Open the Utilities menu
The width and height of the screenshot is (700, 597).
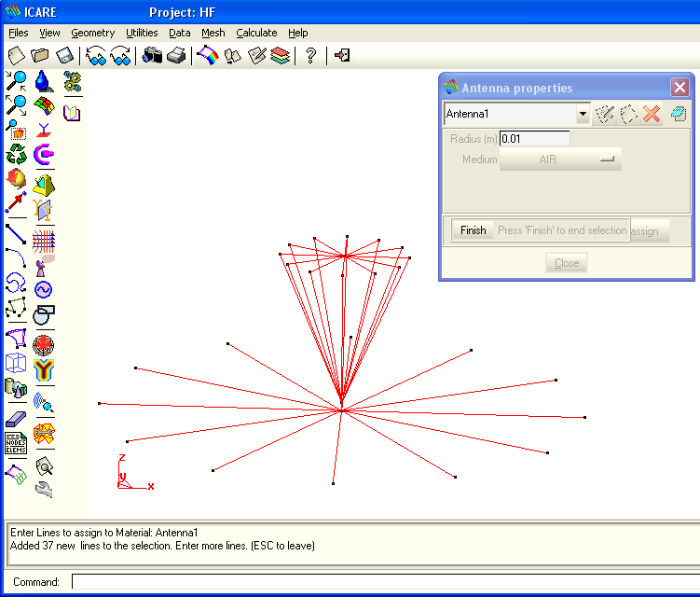[142, 33]
